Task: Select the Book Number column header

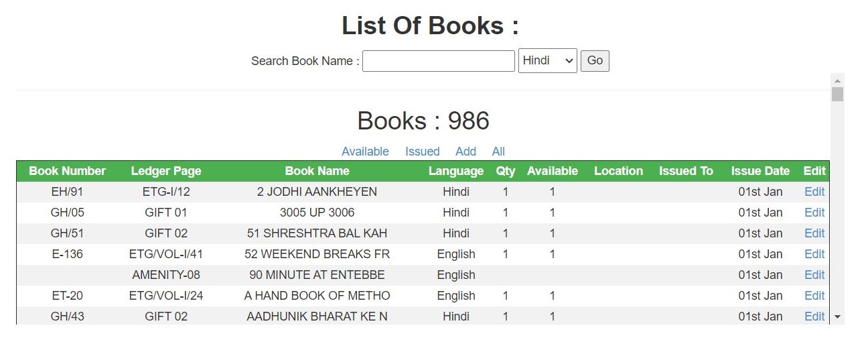Action: point(67,171)
